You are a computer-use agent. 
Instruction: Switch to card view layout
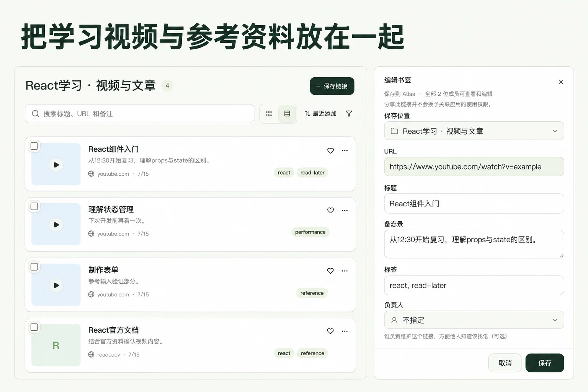pos(287,114)
